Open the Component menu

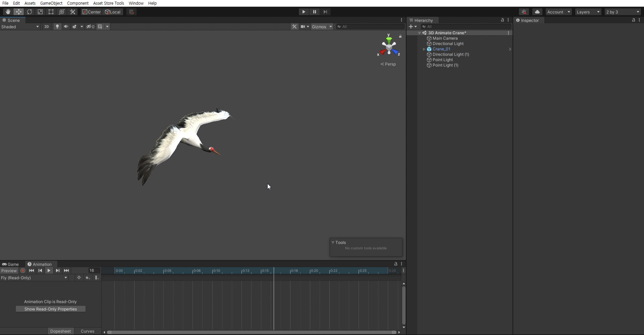pyautogui.click(x=78, y=3)
